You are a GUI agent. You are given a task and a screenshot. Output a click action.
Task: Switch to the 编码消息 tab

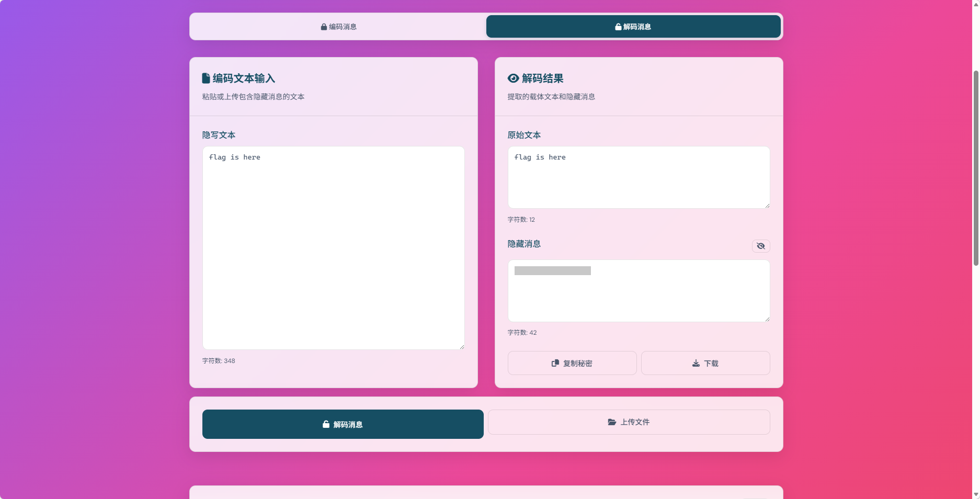point(338,27)
